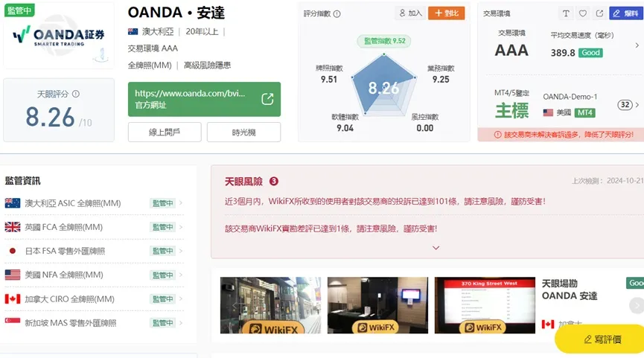Click the T text icon in trading environment panel

[566, 13]
